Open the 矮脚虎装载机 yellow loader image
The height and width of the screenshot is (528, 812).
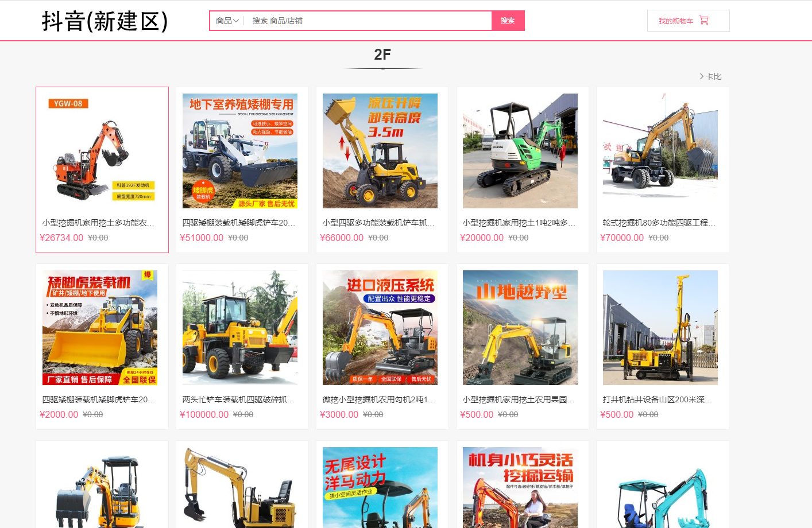pyautogui.click(x=100, y=328)
